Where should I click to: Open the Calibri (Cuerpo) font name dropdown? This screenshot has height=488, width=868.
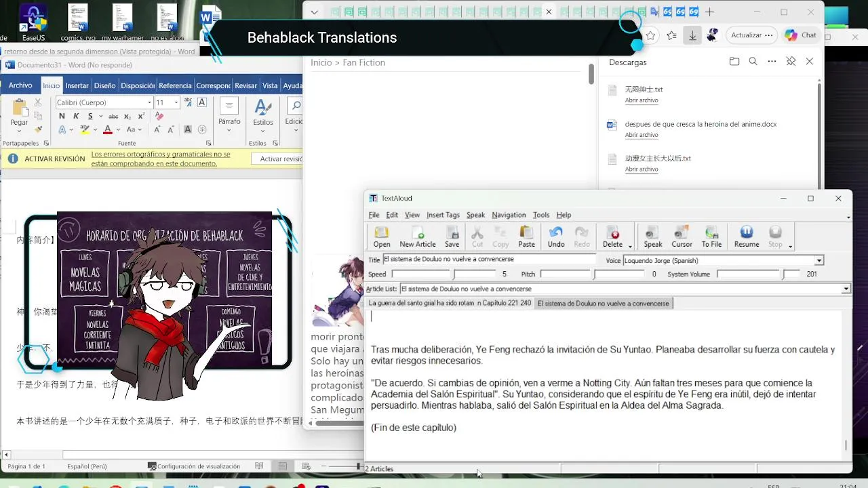click(149, 102)
